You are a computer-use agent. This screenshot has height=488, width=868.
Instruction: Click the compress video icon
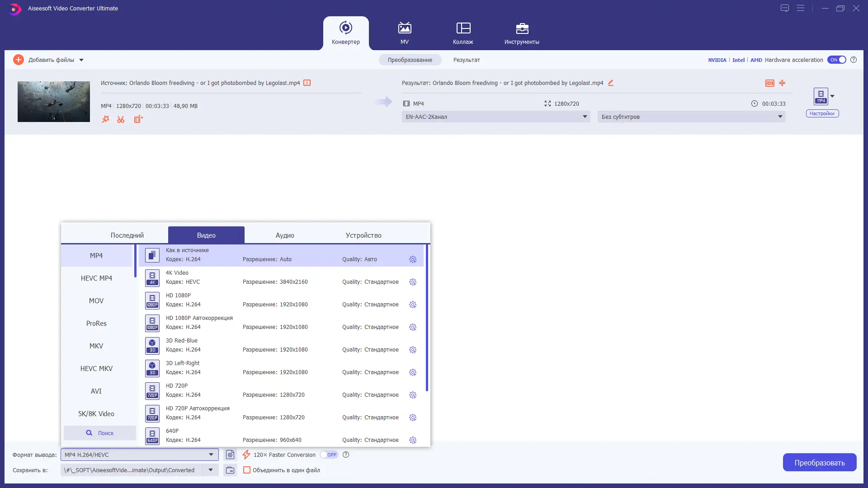(782, 83)
